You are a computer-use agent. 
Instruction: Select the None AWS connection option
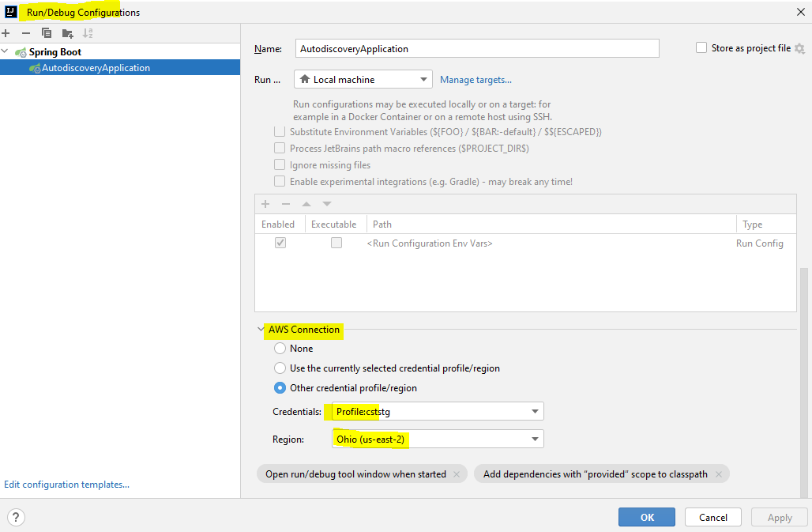point(280,348)
